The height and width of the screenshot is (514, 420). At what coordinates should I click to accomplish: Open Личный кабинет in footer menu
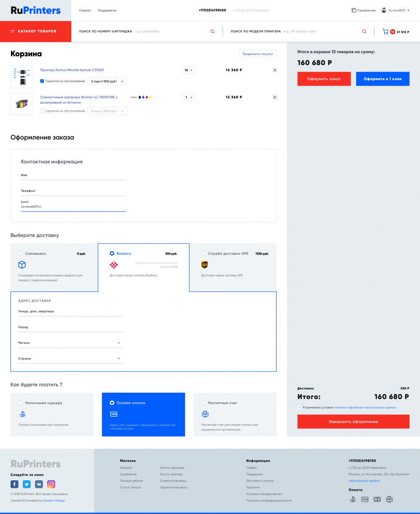point(132,481)
